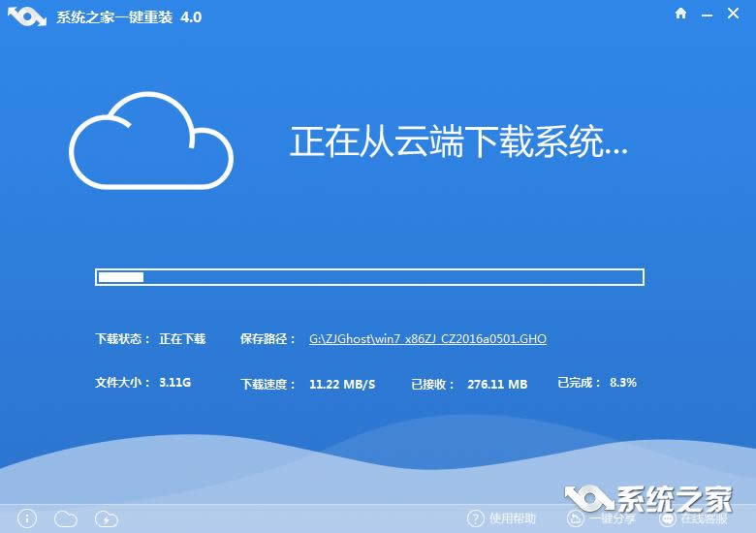Click the title text 系统之家一键重装 4.0
The image size is (756, 533).
[129, 17]
